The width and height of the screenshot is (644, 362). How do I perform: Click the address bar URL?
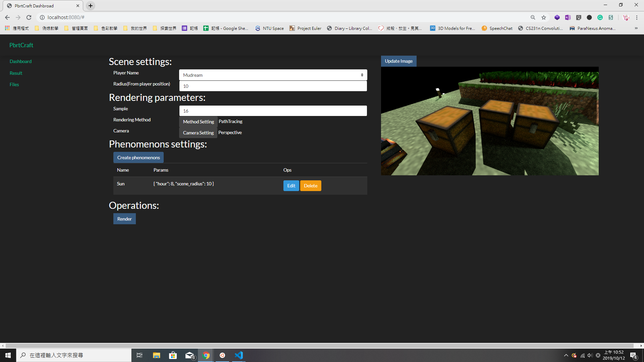click(x=66, y=17)
